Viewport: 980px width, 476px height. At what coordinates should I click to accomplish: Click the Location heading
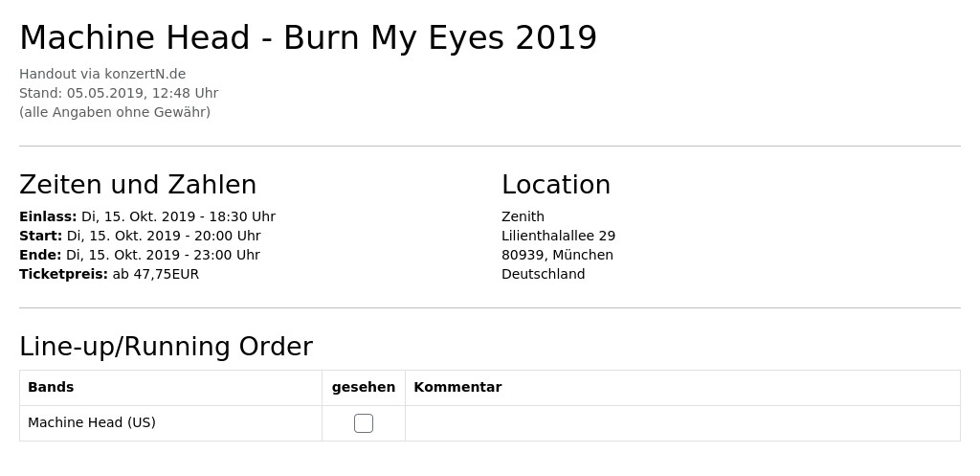[556, 185]
